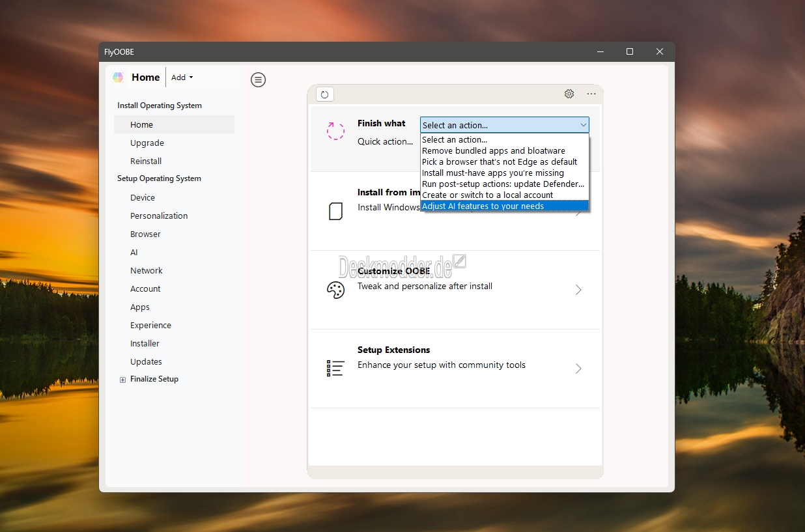Viewport: 805px width, 532px height.
Task: Choose Adjust AI features to your needs
Action: [483, 206]
